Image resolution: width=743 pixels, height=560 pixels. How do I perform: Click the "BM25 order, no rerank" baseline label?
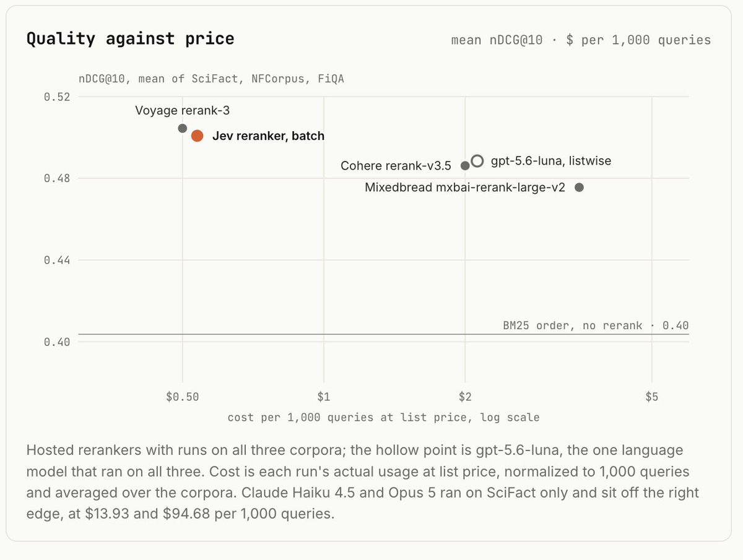(573, 325)
